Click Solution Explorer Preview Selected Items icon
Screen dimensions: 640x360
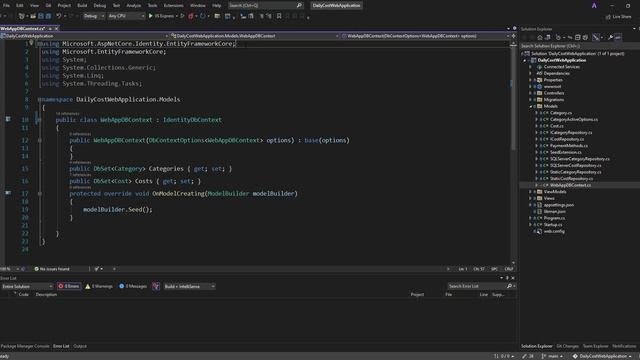(618, 37)
